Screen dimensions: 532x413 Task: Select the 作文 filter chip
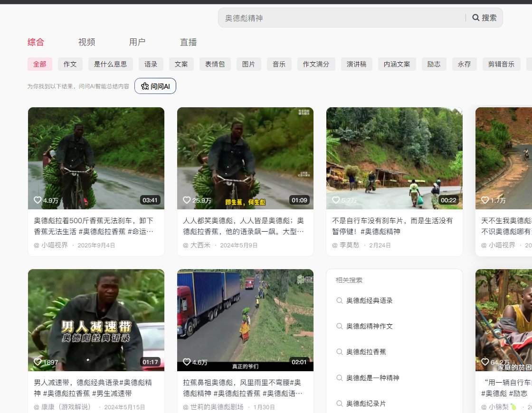pyautogui.click(x=70, y=64)
